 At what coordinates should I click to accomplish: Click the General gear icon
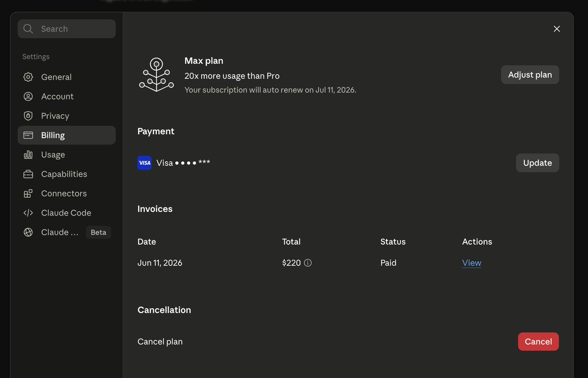[x=28, y=77]
